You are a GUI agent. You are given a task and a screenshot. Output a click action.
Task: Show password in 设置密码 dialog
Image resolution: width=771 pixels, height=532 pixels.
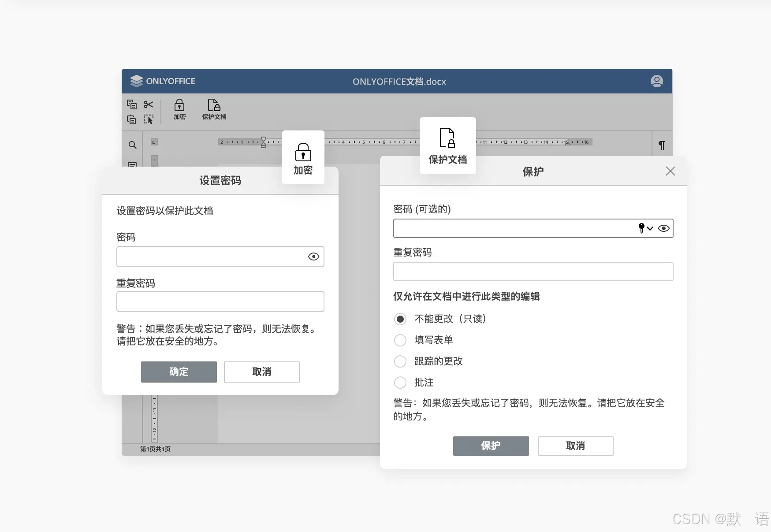[313, 257]
